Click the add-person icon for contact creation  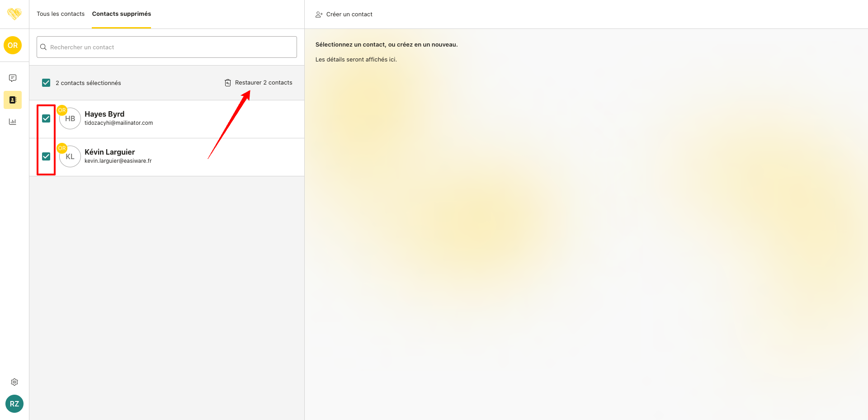pyautogui.click(x=319, y=14)
